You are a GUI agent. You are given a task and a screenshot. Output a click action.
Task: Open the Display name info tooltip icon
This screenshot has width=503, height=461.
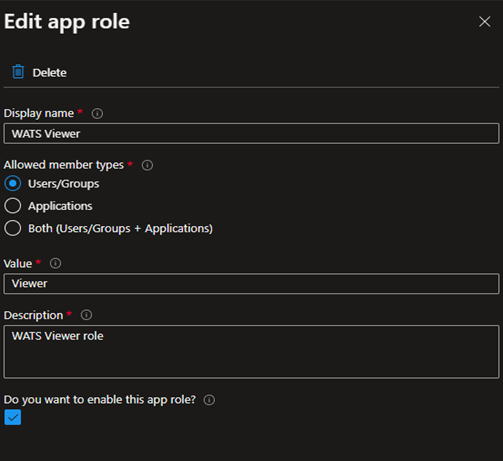[x=97, y=114]
